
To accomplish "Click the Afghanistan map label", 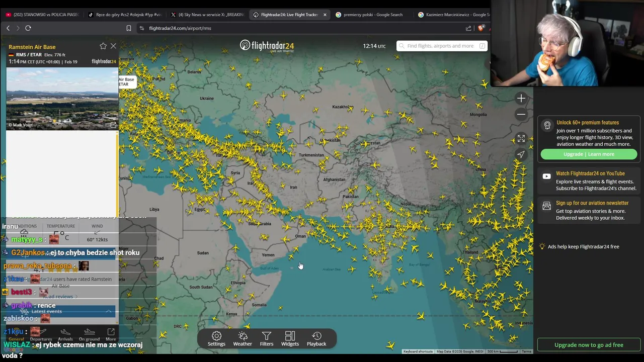I will (x=334, y=179).
